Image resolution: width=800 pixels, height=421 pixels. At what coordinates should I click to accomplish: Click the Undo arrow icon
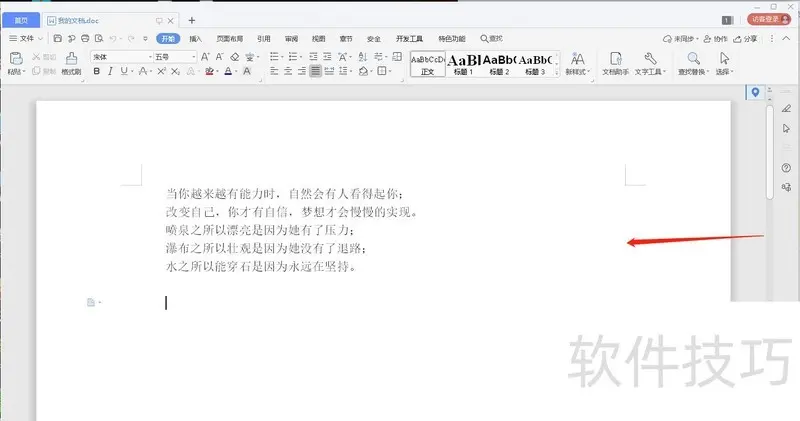(x=113, y=39)
